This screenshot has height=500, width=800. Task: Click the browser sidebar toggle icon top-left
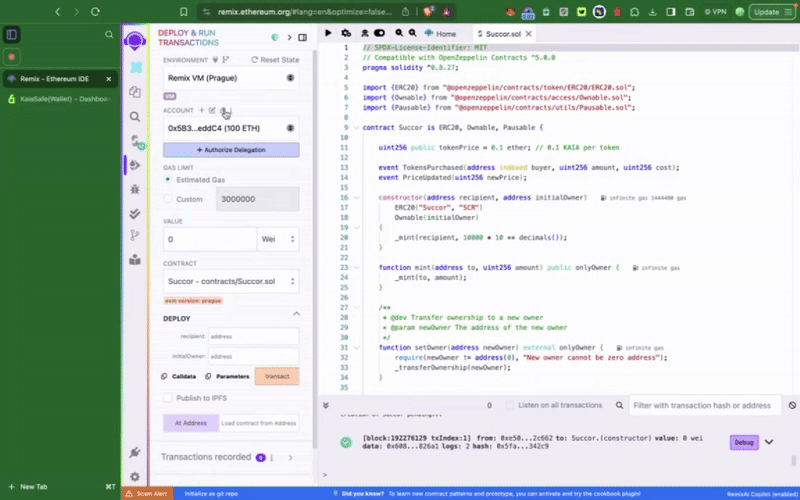[x=12, y=34]
